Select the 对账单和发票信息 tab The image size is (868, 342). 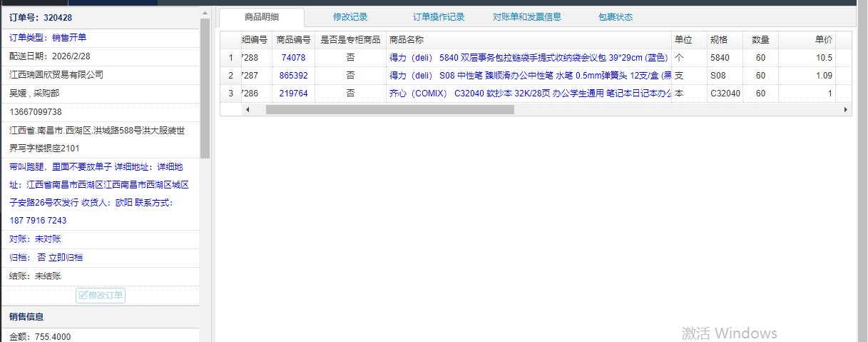[x=527, y=17]
